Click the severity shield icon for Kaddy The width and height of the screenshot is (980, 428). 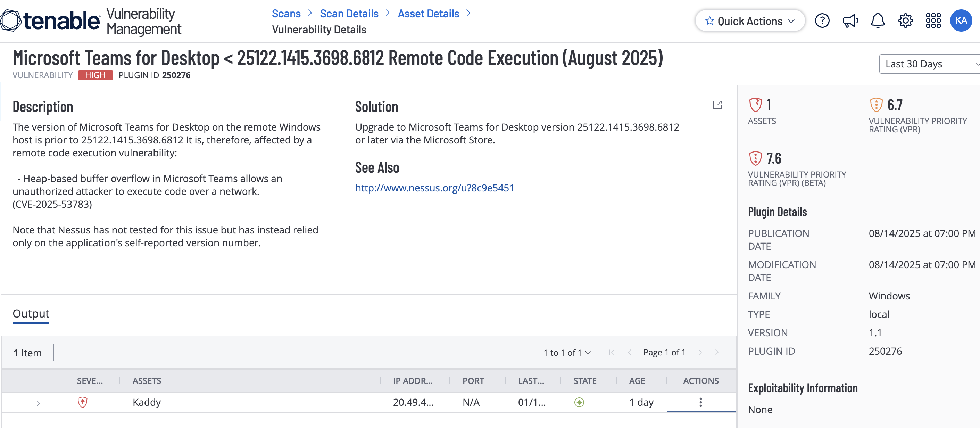[83, 402]
